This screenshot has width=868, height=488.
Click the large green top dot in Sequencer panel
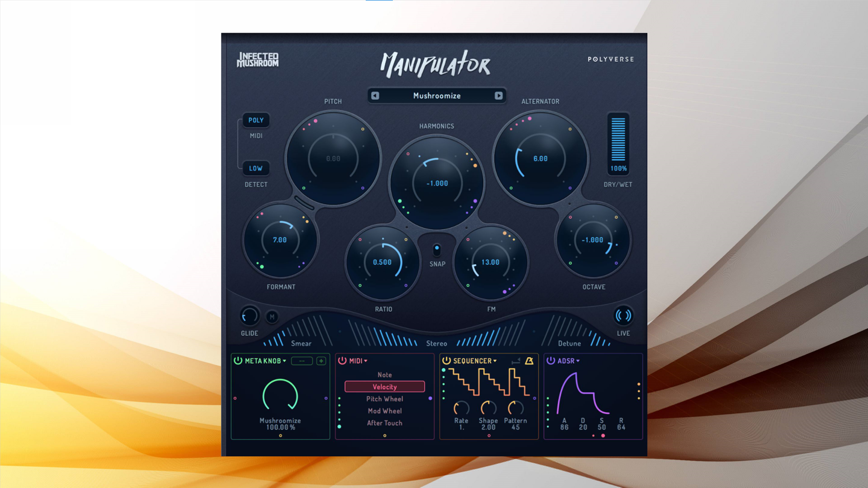[443, 370]
